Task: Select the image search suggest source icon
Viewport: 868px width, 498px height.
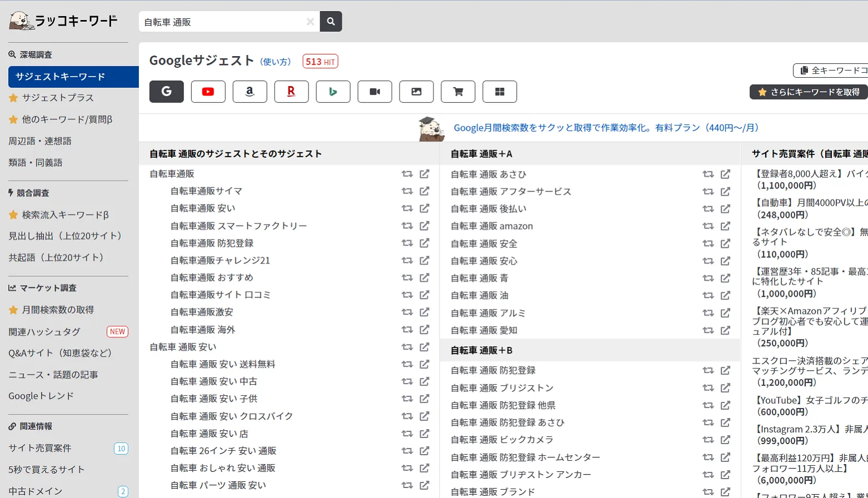Action: tap(417, 92)
